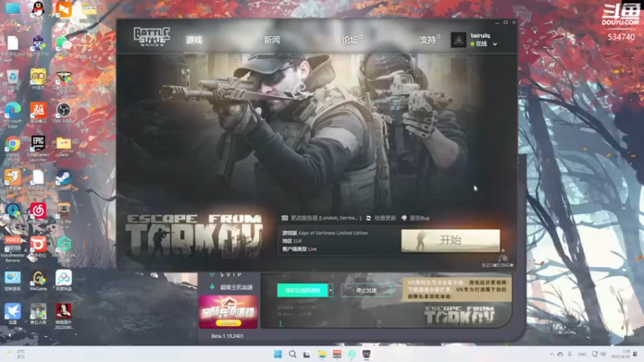Click the 超级主机加速 sidebar item
644x362 pixels.
(x=231, y=287)
